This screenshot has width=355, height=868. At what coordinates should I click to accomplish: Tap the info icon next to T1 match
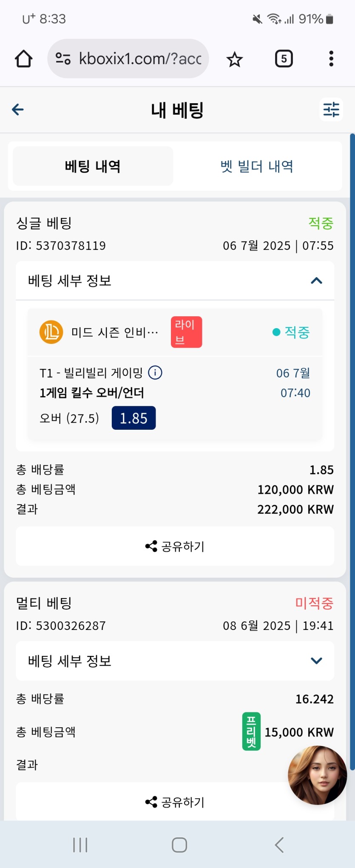tap(155, 373)
